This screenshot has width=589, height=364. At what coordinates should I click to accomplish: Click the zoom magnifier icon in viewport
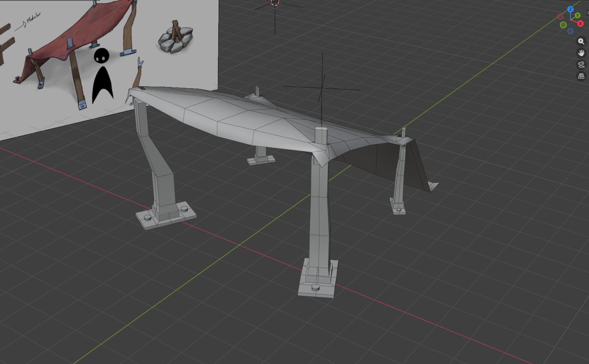[x=581, y=41]
